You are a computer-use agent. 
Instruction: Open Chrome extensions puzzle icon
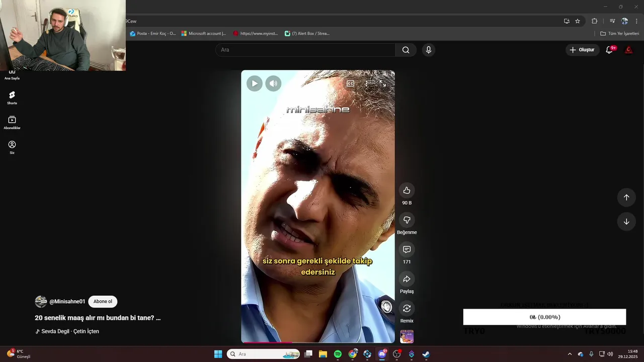(594, 21)
